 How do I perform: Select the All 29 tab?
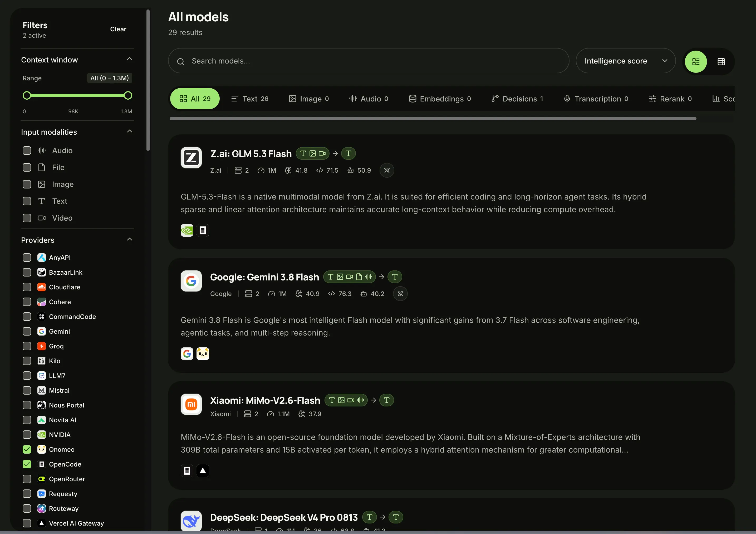(195, 99)
